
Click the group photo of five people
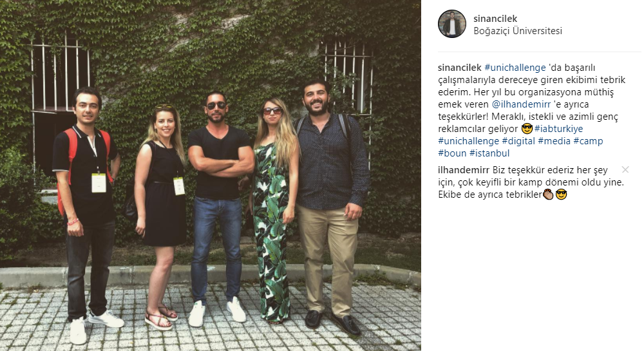tap(211, 175)
